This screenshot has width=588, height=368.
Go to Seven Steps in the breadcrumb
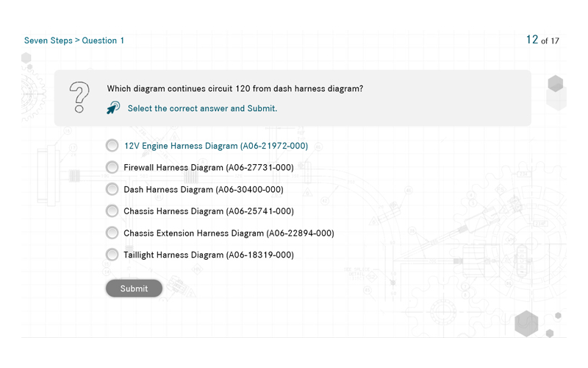48,40
